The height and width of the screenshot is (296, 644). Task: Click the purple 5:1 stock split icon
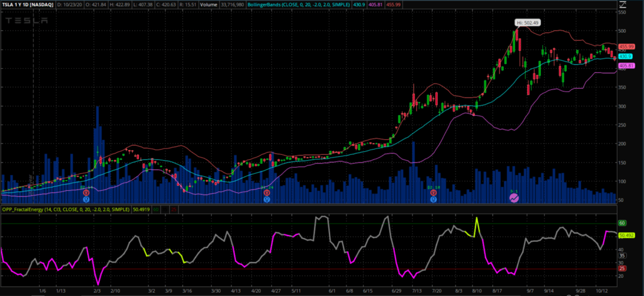click(514, 198)
